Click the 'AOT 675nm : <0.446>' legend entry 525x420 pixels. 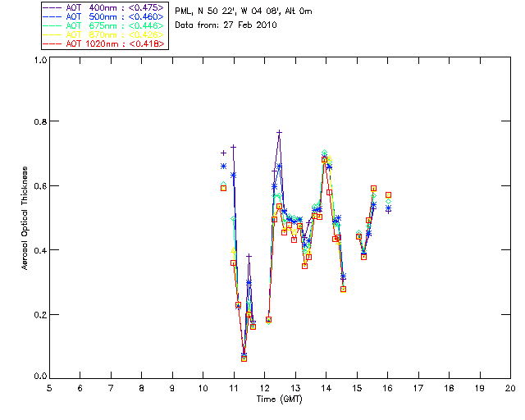click(104, 25)
